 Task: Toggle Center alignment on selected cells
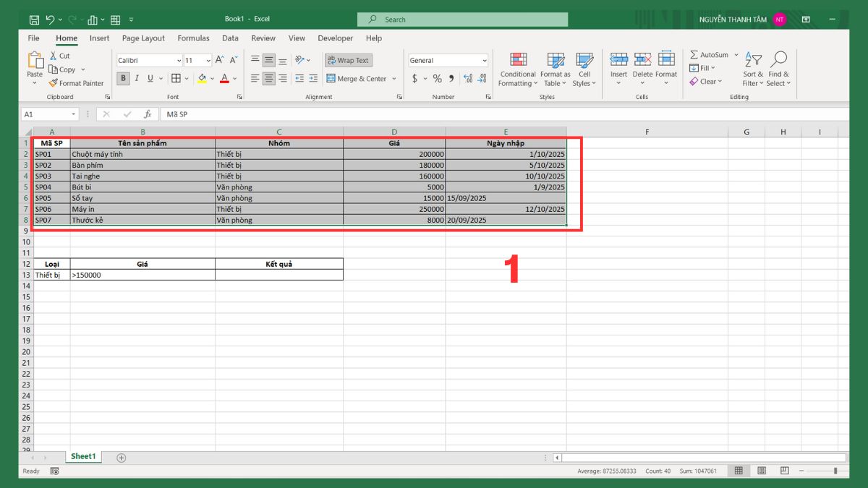point(268,77)
